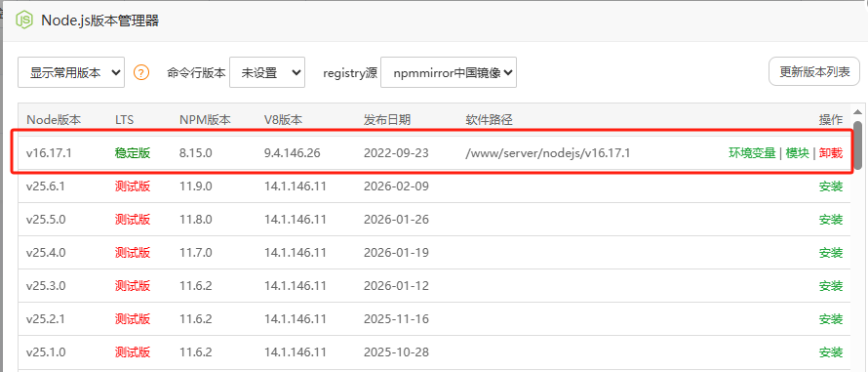
Task: Click the version list vertical scrollbar thumb
Action: pos(857,145)
